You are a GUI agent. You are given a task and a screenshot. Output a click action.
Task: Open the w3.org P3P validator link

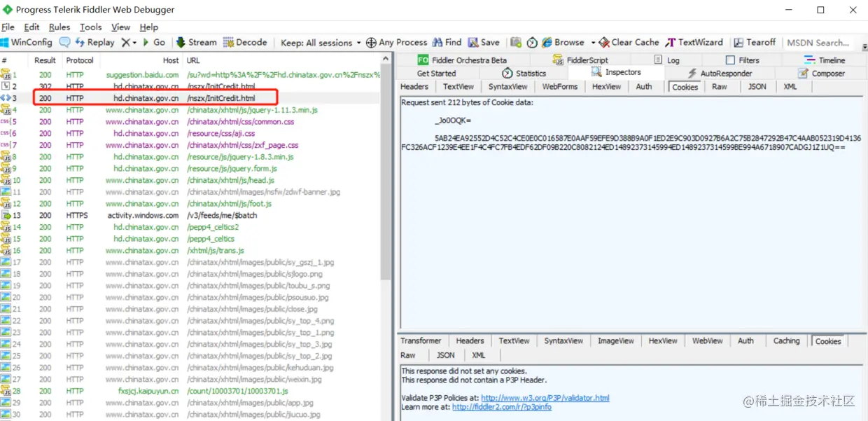[545, 398]
